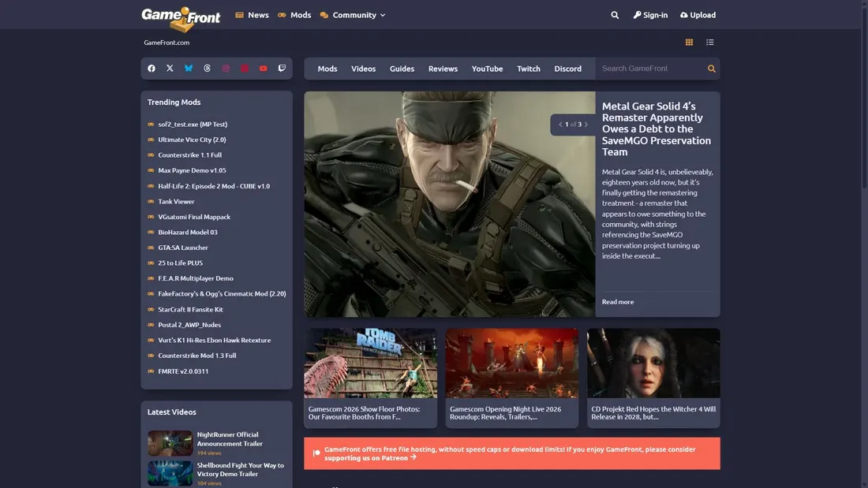
Task: Select Mods tab in secondary bar
Action: (x=327, y=69)
